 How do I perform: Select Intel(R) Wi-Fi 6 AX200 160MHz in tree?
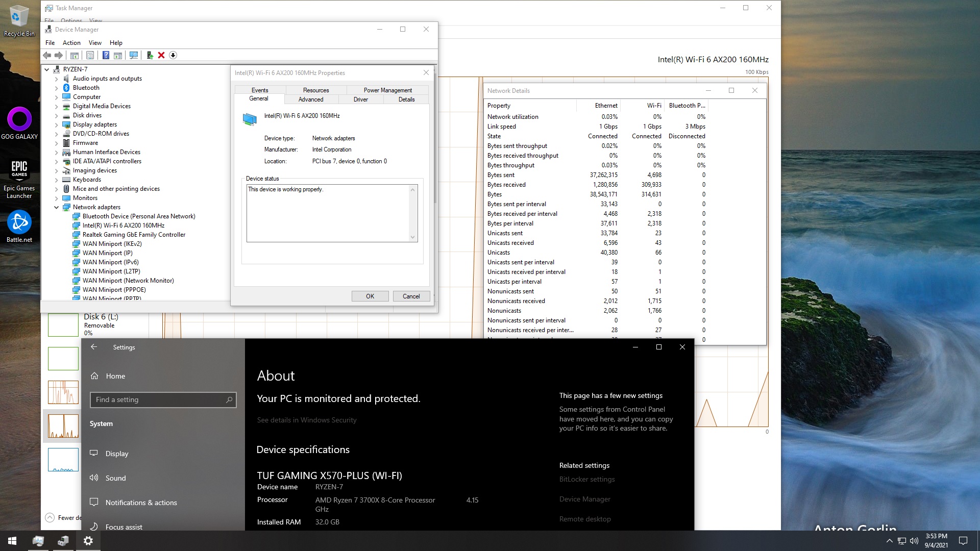click(x=124, y=226)
